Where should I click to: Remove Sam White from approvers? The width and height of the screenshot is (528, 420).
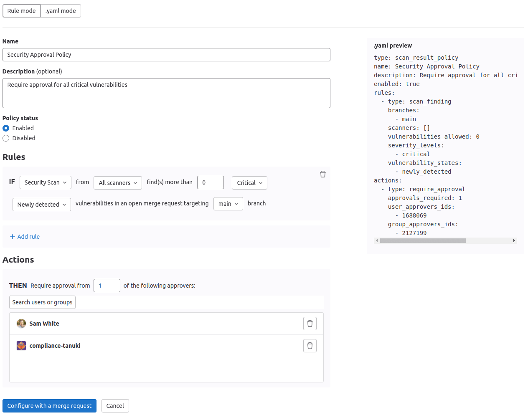click(310, 324)
